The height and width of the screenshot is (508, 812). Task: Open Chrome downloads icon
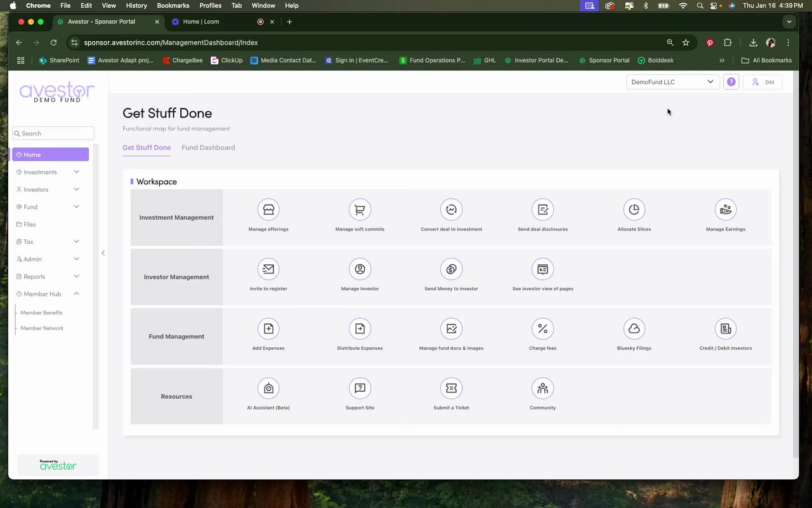pos(753,43)
